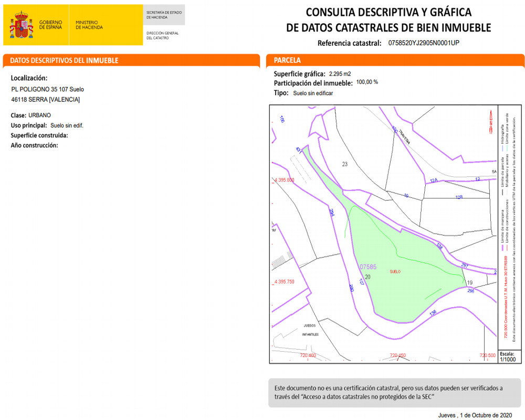Click the PL POLIGONO 35 107 Suelo address
The height and width of the screenshot is (420, 525).
[47, 89]
